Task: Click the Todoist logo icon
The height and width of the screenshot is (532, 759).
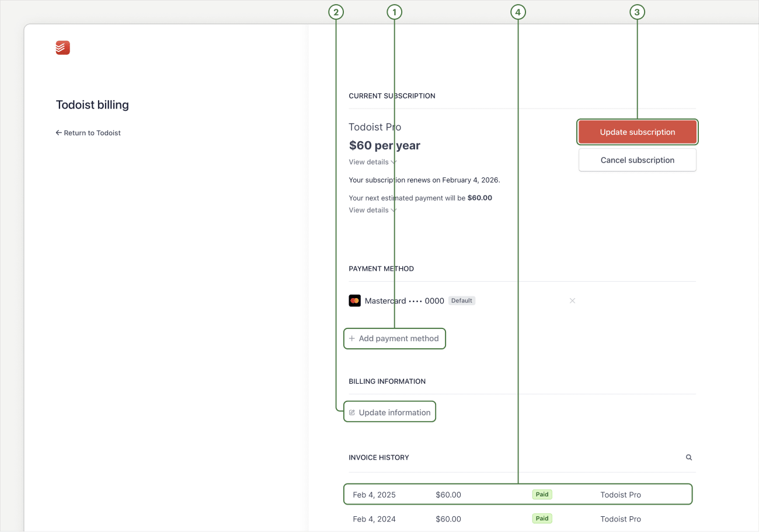Action: click(x=62, y=47)
